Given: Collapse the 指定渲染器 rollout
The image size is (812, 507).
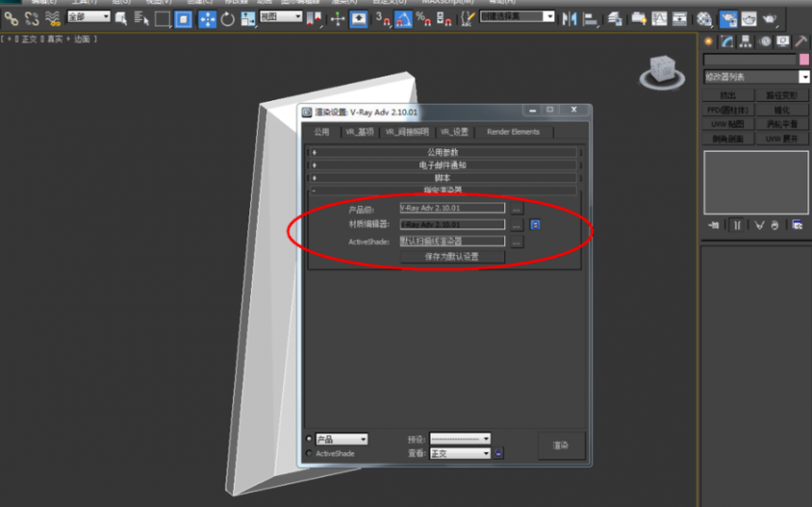Looking at the screenshot, I should (x=443, y=190).
